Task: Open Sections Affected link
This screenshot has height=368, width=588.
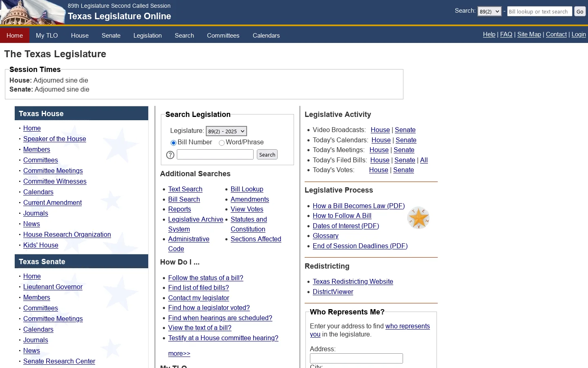Action: coord(256,239)
